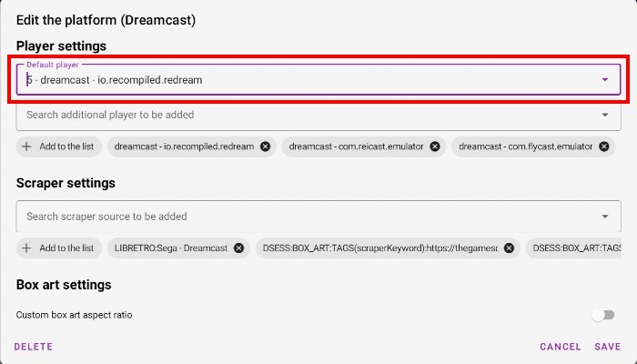Remove dreamcast com.reicast.emulator chip
The height and width of the screenshot is (364, 637).
tap(435, 147)
